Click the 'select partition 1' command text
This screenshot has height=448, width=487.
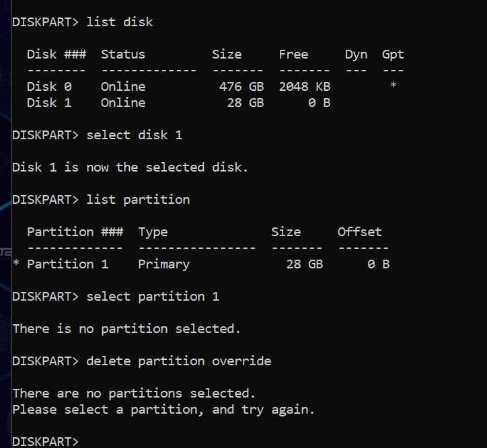pos(153,296)
